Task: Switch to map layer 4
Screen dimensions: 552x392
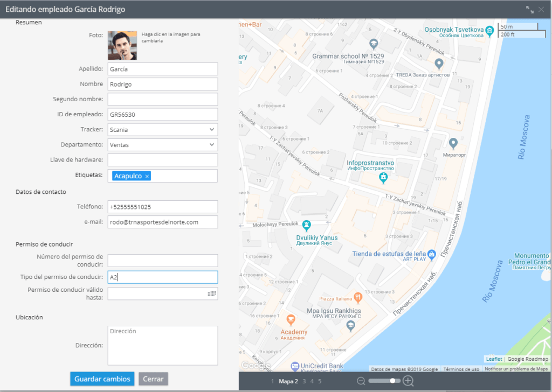Action: pyautogui.click(x=312, y=381)
